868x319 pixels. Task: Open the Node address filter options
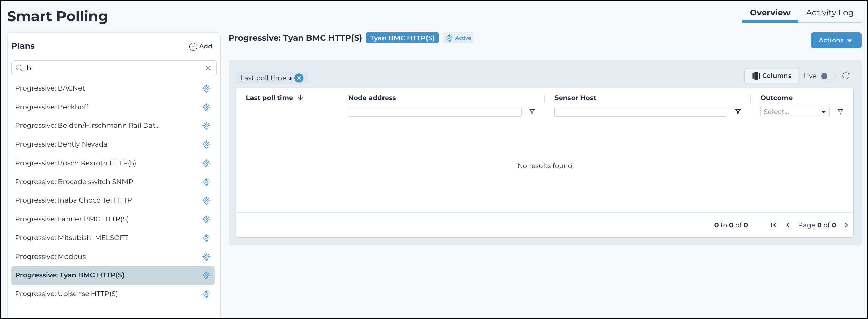tap(532, 112)
